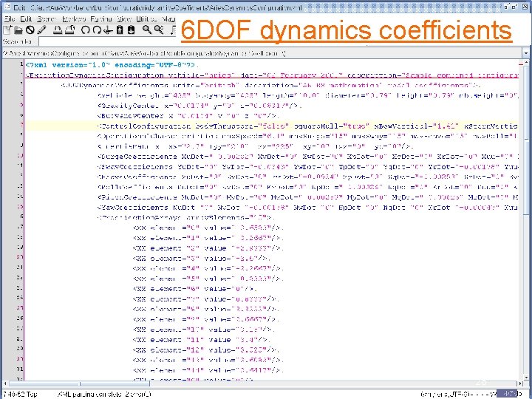This screenshot has width=532, height=399.
Task: Click gutter line number 1
Action: 21,64
